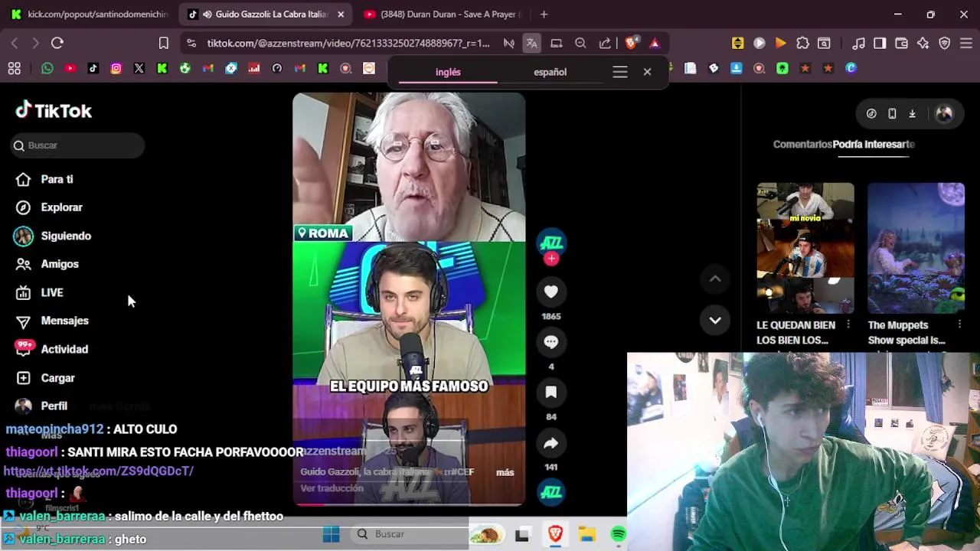Bookmark this page with the bookmark icon
The width and height of the screenshot is (980, 551).
(163, 43)
